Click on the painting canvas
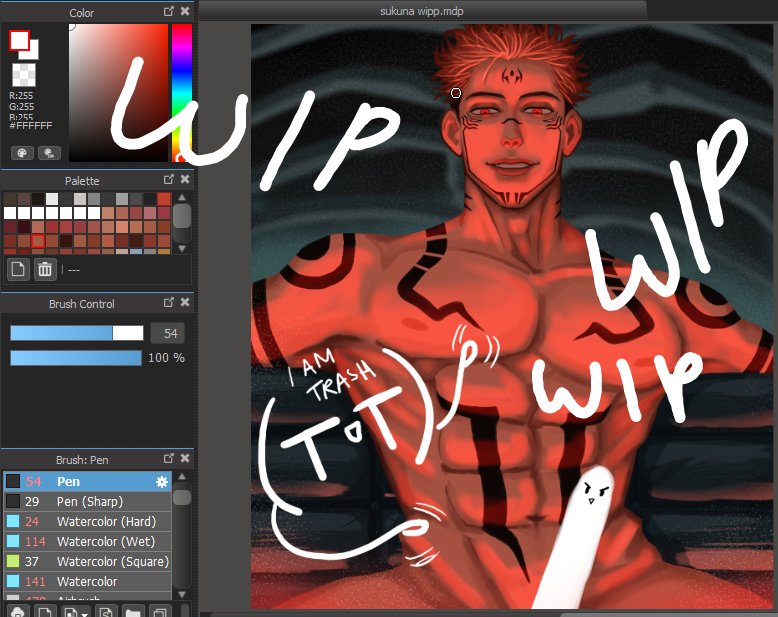 (x=511, y=316)
